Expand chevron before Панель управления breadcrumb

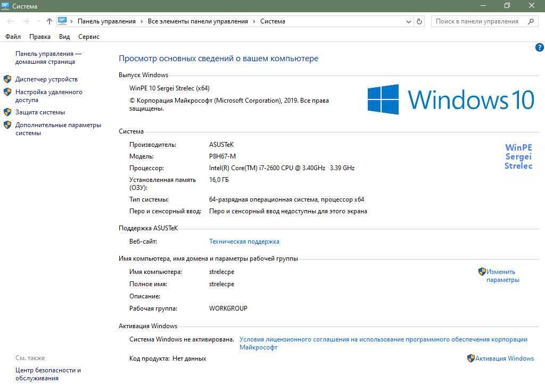click(72, 21)
